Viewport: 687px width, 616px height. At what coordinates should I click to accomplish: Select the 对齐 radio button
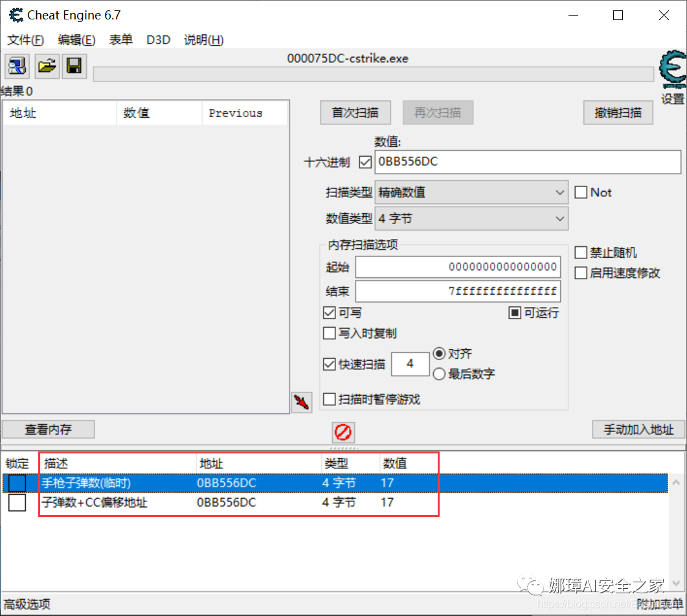pos(439,354)
